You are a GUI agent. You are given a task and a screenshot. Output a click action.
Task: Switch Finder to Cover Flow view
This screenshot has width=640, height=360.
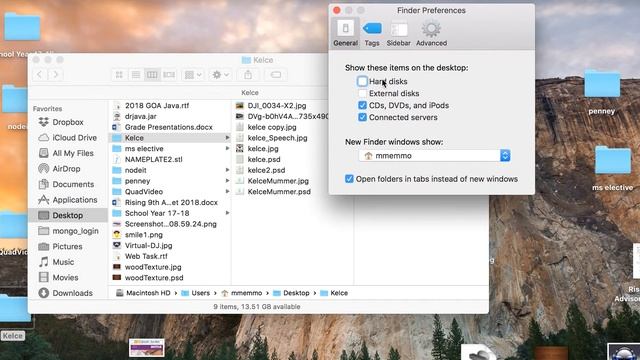[x=169, y=75]
